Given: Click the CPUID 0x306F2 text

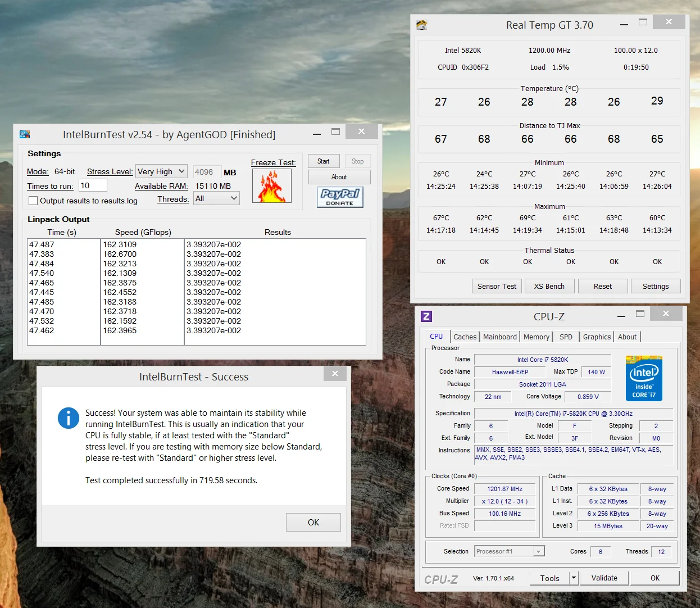Looking at the screenshot, I should click(x=463, y=67).
